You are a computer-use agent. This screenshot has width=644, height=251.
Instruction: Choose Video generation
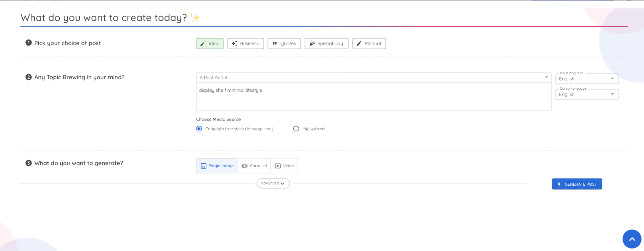[284, 166]
